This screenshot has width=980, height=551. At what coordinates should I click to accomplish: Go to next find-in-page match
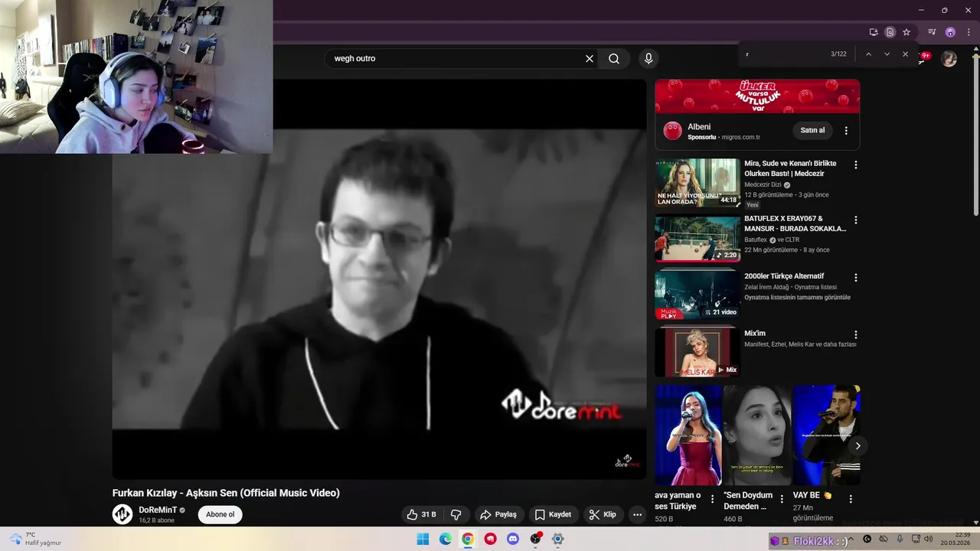coord(887,54)
